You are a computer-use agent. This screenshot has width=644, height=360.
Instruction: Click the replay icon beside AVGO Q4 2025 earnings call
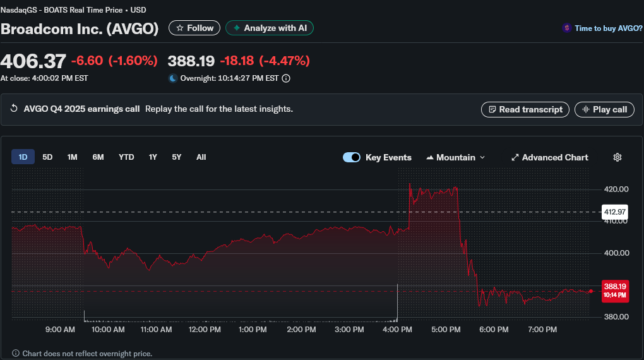(14, 109)
